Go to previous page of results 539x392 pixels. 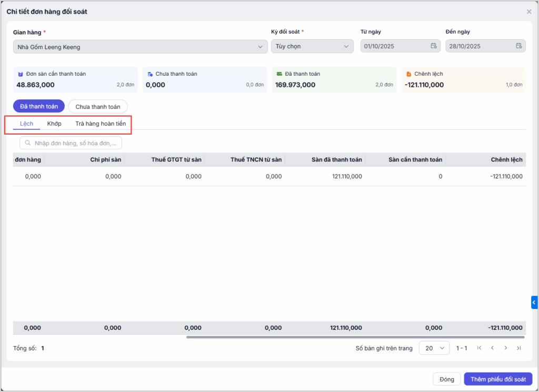pyautogui.click(x=492, y=348)
